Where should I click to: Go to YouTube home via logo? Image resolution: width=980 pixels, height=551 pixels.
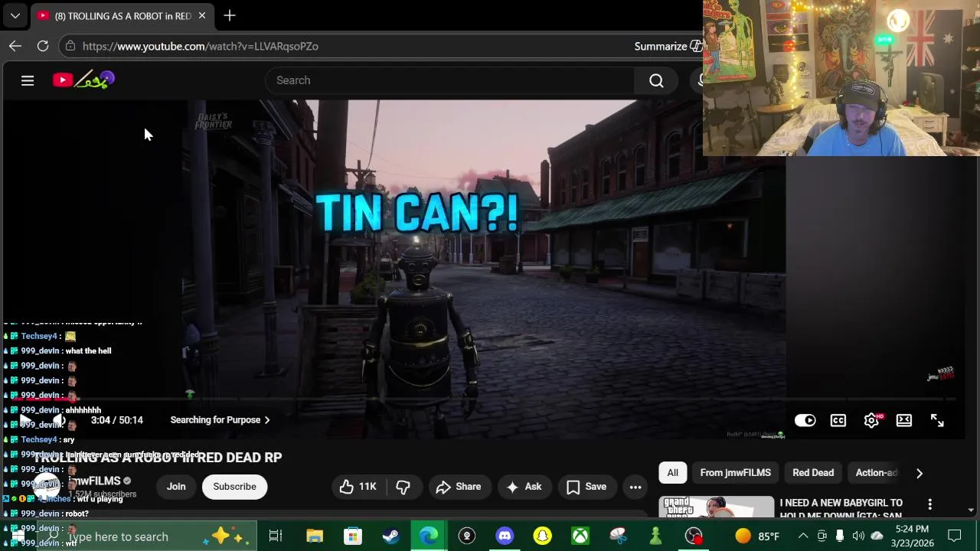(83, 80)
